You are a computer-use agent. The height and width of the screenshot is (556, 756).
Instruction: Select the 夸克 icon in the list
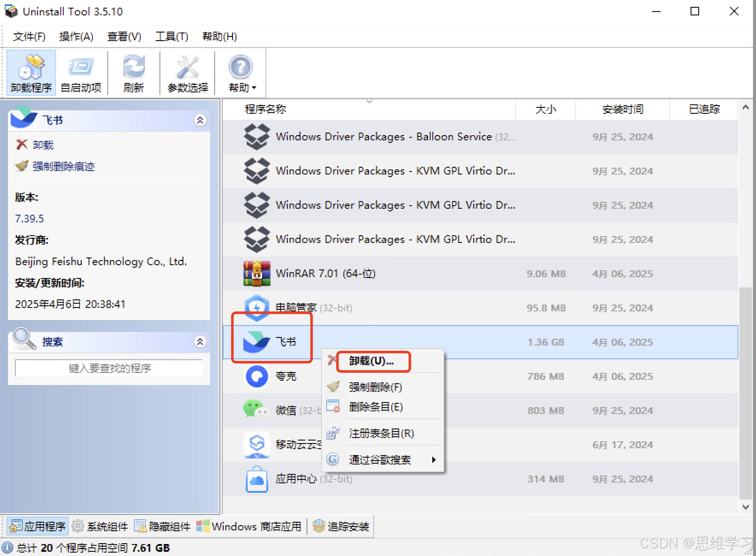(257, 376)
